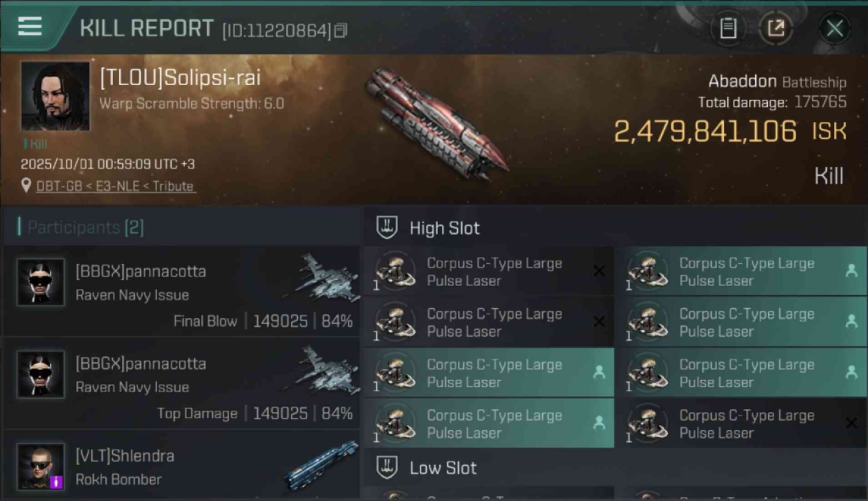Select the High Slot section header

(445, 228)
